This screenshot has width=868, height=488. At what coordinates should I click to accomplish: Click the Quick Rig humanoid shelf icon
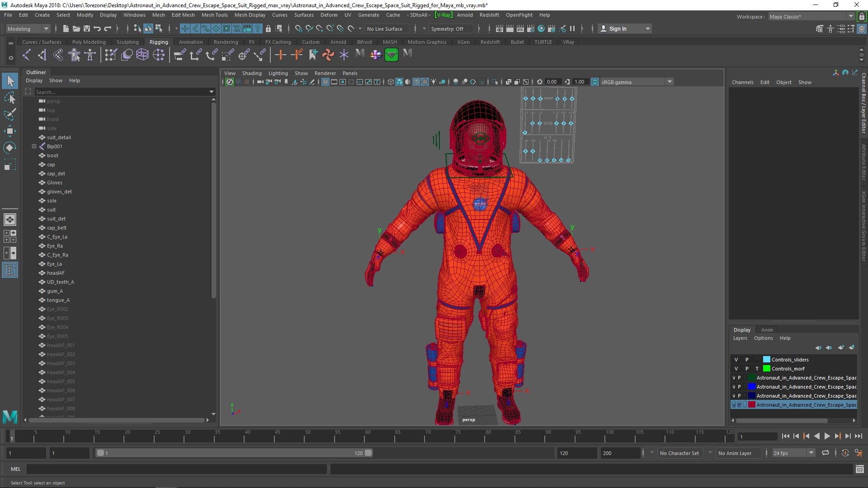tap(74, 55)
